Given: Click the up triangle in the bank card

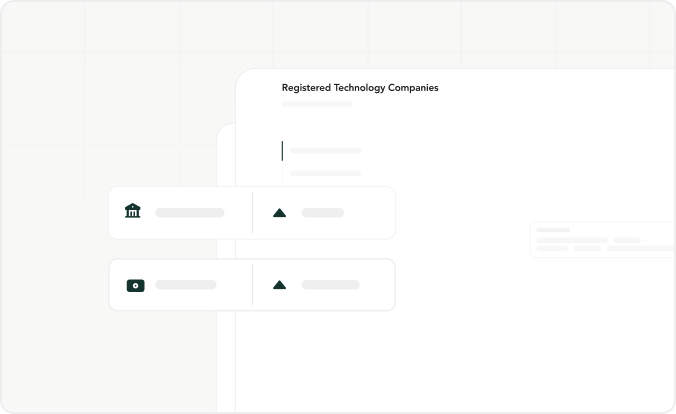Looking at the screenshot, I should click(x=279, y=213).
